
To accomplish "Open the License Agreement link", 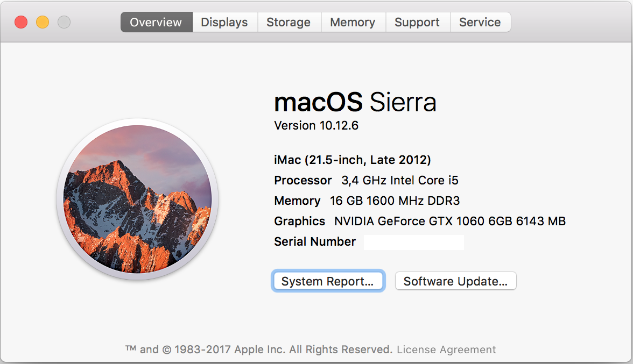I will click(447, 349).
